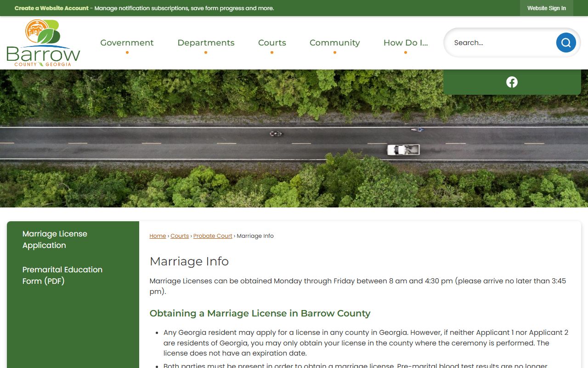Click the Marriage Info page heading

pos(189,261)
